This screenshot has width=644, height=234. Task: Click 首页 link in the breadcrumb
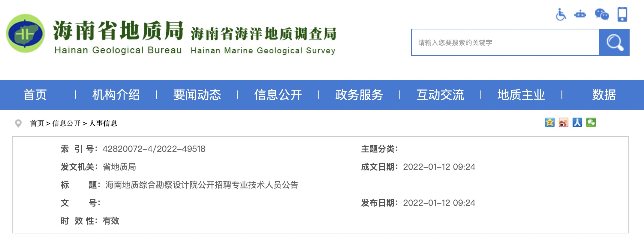click(x=37, y=123)
